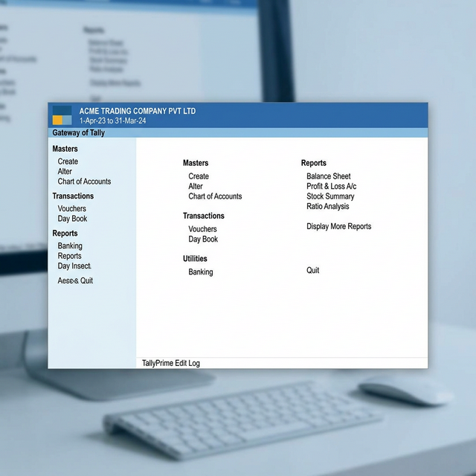This screenshot has height=476, width=476.
Task: Click the Reports item under left sidebar Reports
Action: (x=69, y=256)
